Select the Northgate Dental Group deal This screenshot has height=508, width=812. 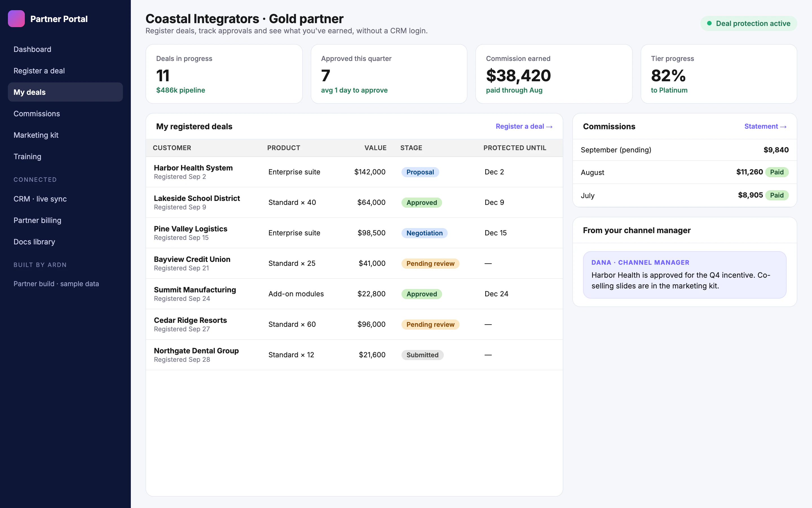click(354, 355)
